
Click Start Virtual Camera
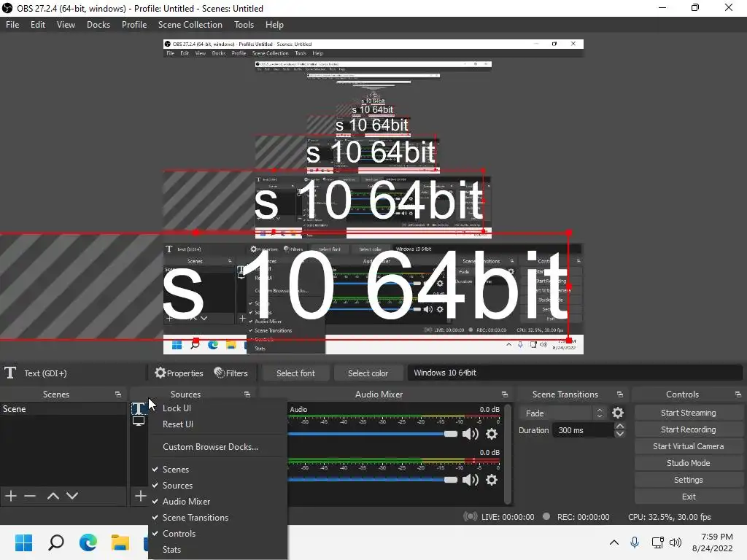point(688,446)
